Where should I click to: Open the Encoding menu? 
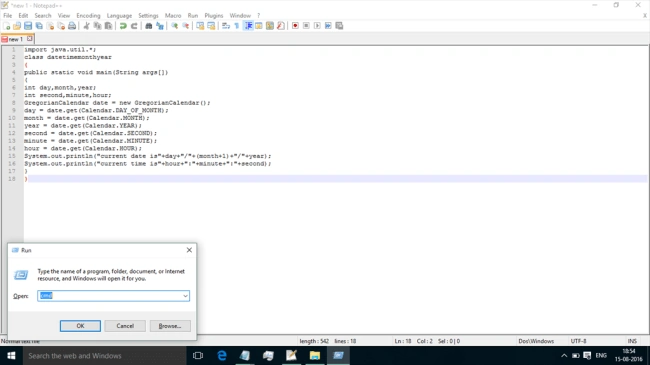coord(88,15)
